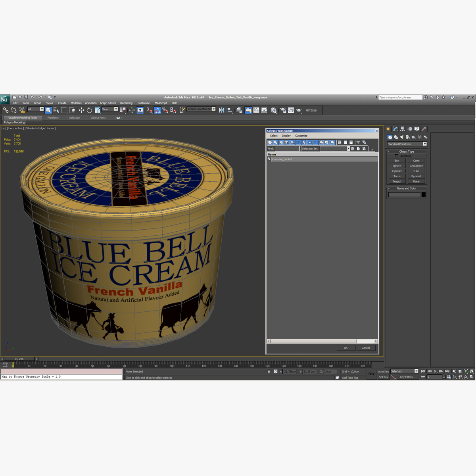Activate Select and Rotate tool
Screen dimensions: 476x476
click(89, 110)
